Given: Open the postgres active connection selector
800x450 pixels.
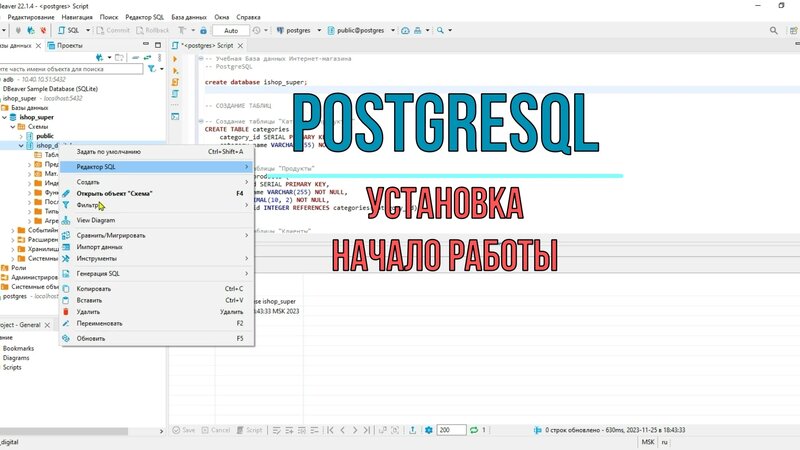Looking at the screenshot, I should [x=298, y=31].
